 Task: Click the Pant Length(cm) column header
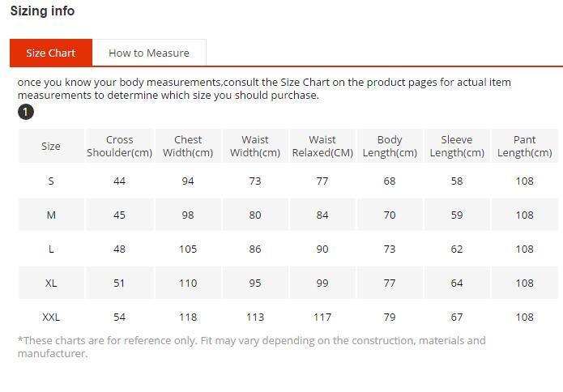524,146
